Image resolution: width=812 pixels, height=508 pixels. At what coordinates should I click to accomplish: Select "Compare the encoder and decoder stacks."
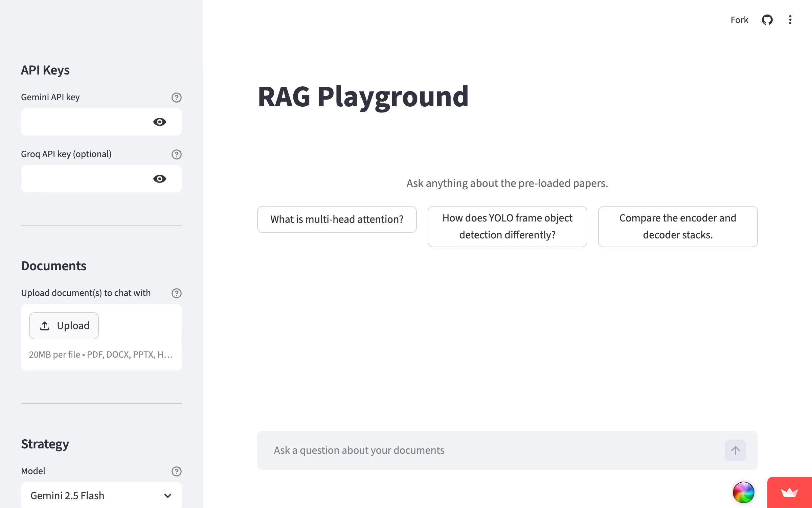678,227
